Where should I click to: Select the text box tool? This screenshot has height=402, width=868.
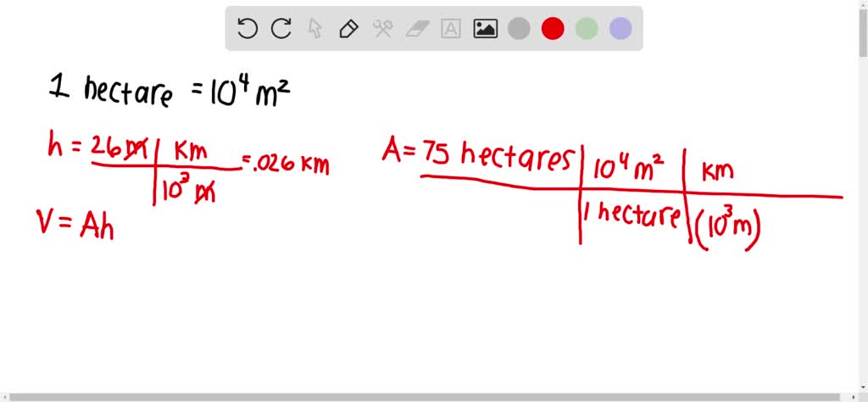(451, 28)
